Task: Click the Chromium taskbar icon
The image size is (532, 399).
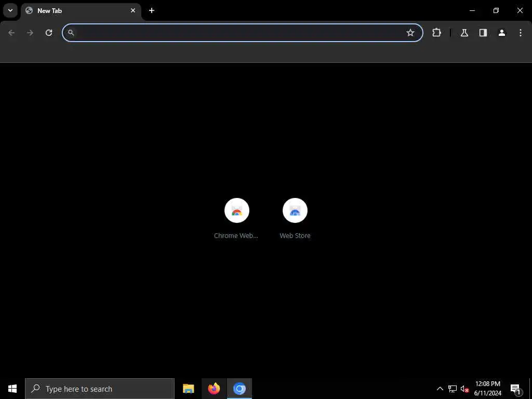Action: [240, 389]
